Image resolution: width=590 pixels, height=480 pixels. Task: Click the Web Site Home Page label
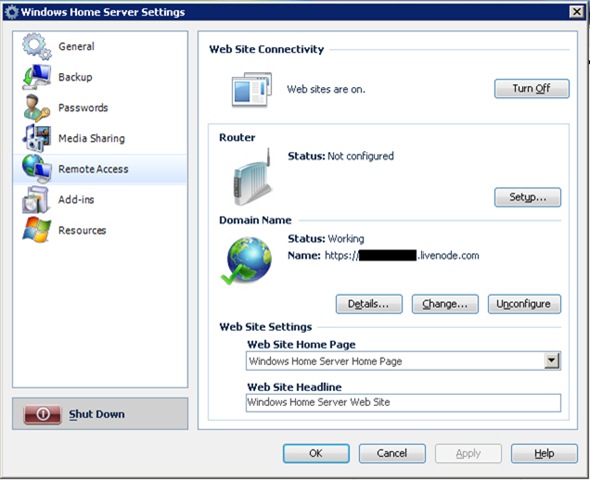click(x=301, y=345)
